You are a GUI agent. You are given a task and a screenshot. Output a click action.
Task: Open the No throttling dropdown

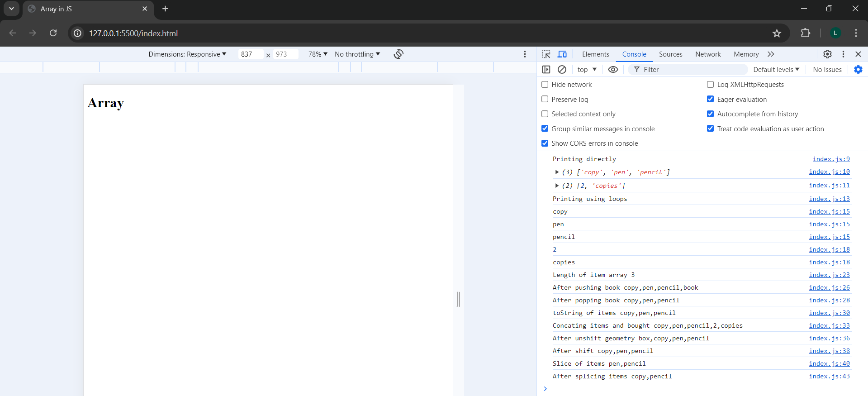coord(357,54)
